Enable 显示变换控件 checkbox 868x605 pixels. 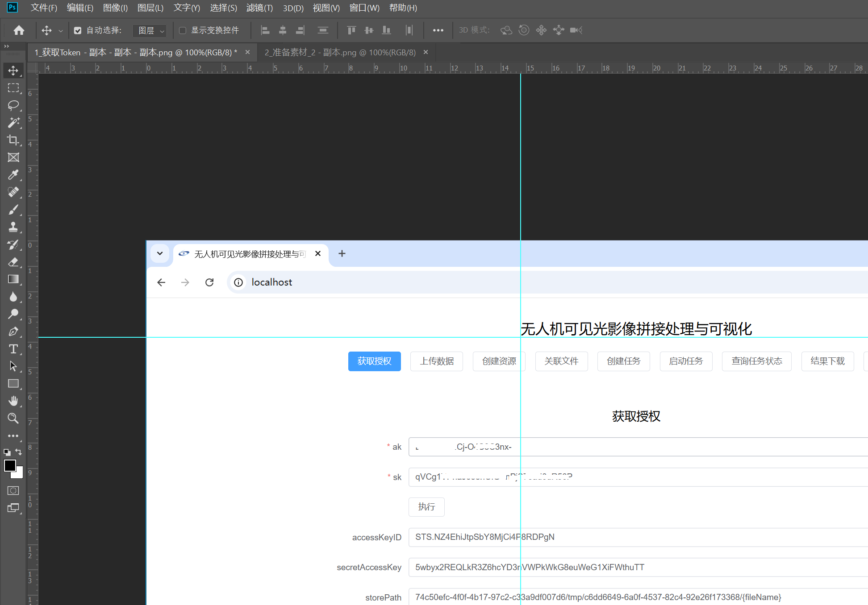click(x=183, y=30)
